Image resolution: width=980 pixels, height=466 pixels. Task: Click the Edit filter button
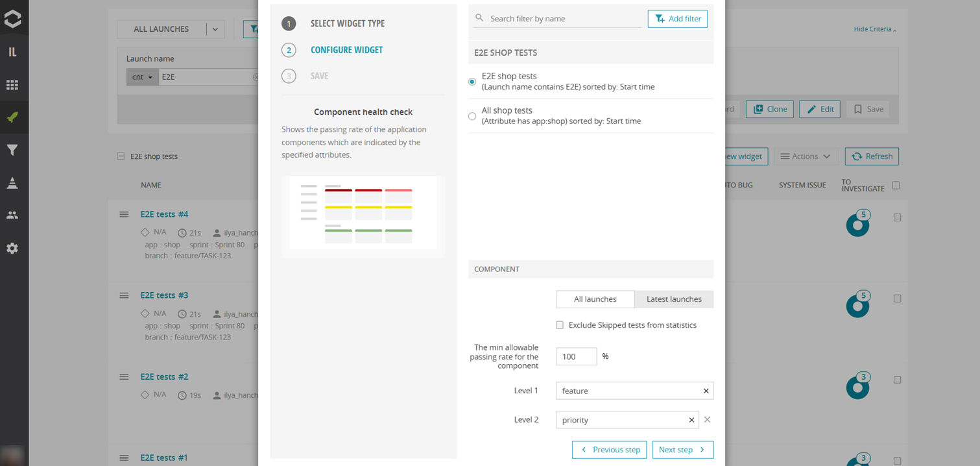(820, 109)
